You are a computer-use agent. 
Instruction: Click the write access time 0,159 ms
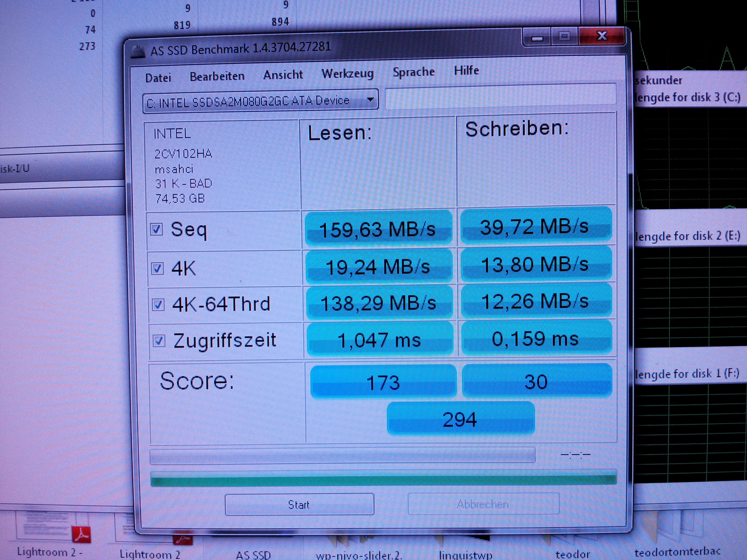537,338
